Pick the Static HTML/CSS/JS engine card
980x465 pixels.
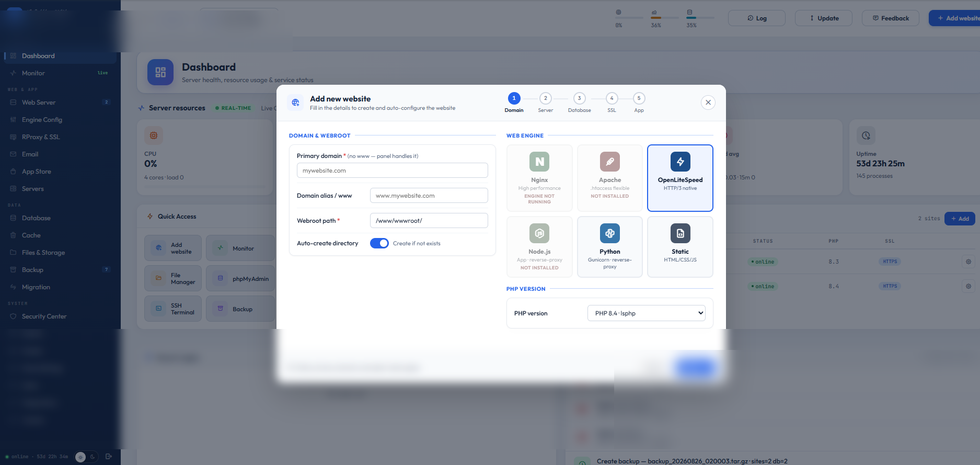pyautogui.click(x=680, y=247)
